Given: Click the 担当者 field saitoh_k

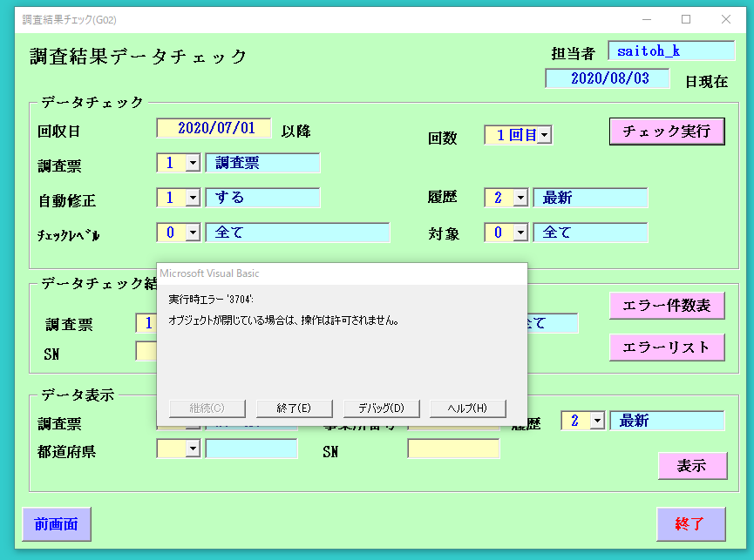Looking at the screenshot, I should (671, 51).
